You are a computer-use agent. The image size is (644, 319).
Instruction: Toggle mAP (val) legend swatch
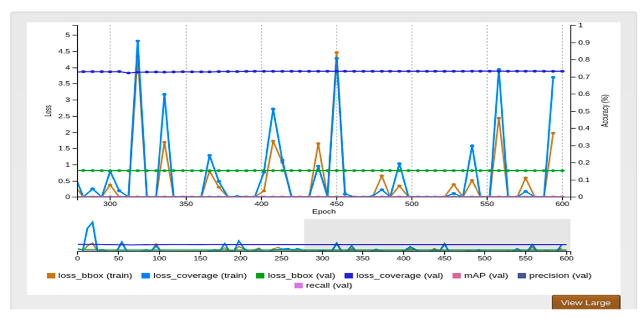tap(457, 275)
